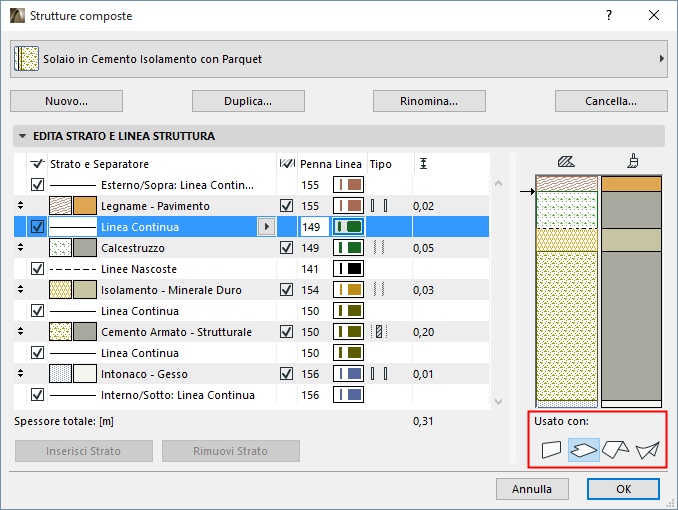Viewport: 678px width, 510px height.
Task: Open pen 155 color swatch for Esterno/Sopra
Action: tap(348, 185)
